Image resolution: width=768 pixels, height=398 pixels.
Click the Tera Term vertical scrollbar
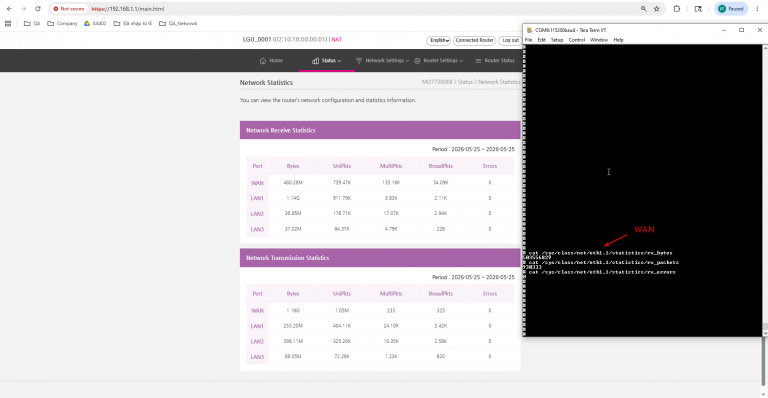click(765, 190)
